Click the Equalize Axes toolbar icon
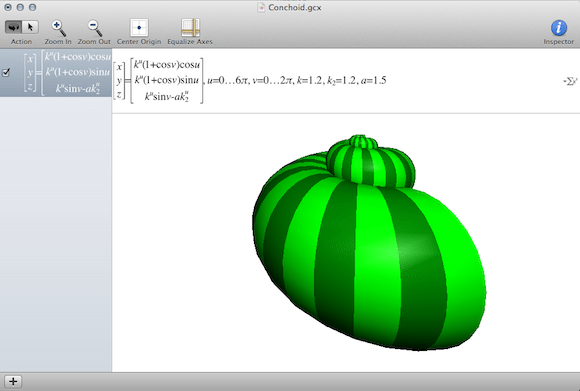Screen dimensions: 580x391 click(x=190, y=28)
